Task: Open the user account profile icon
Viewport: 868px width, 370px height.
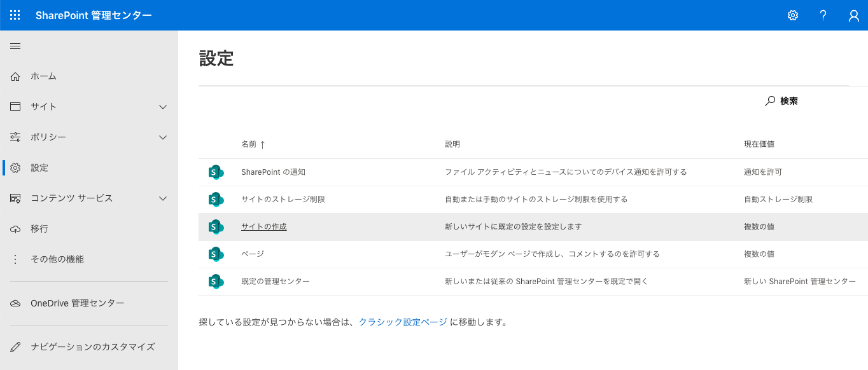Action: pyautogui.click(x=854, y=15)
